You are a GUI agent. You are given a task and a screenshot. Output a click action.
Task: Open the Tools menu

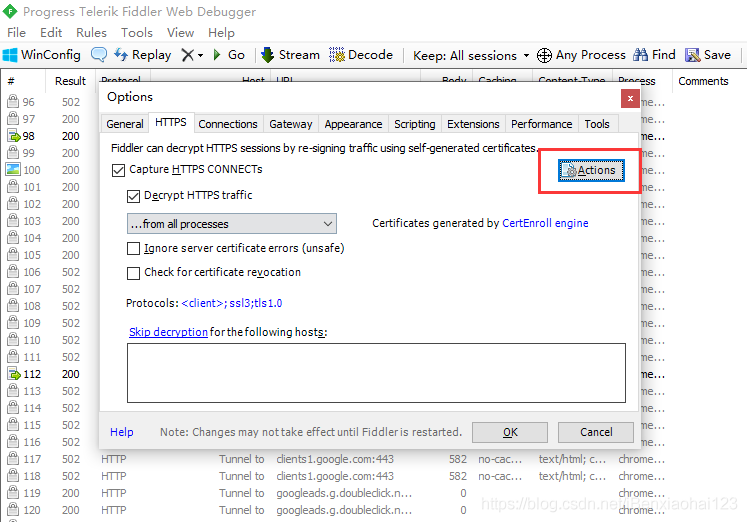click(x=137, y=32)
